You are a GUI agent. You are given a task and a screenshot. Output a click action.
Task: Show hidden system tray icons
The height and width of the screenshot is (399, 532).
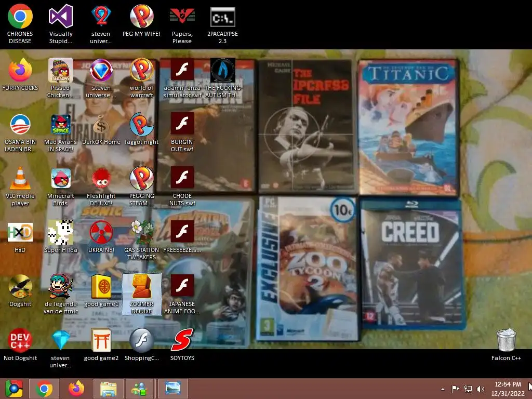point(443,389)
